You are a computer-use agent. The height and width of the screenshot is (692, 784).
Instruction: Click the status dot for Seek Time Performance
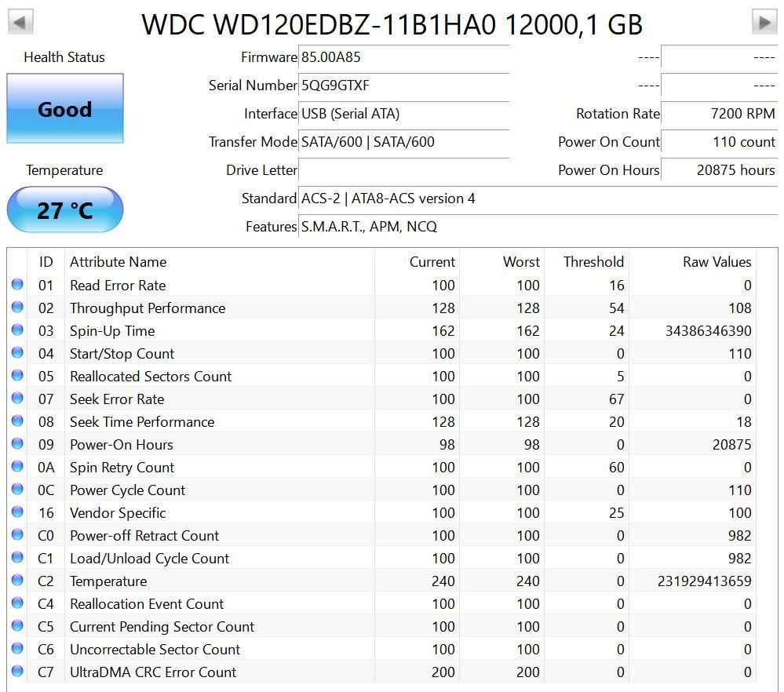click(17, 421)
